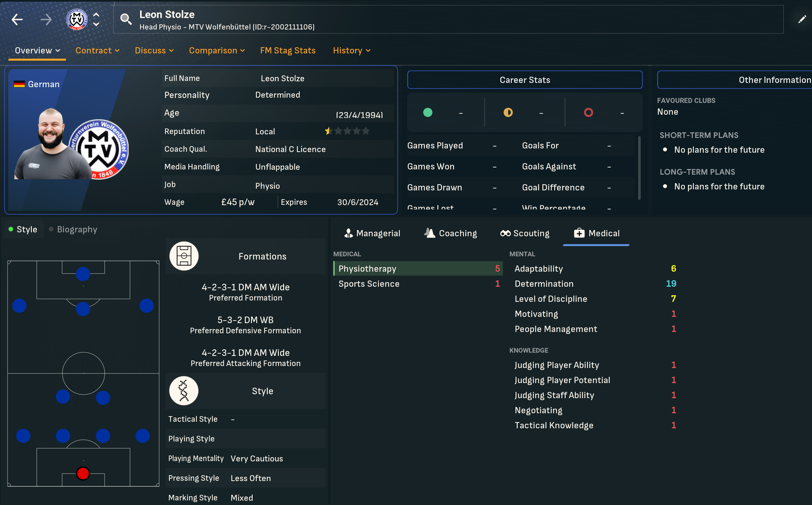Switch to the Biography view
This screenshot has width=812, height=505.
tap(73, 229)
